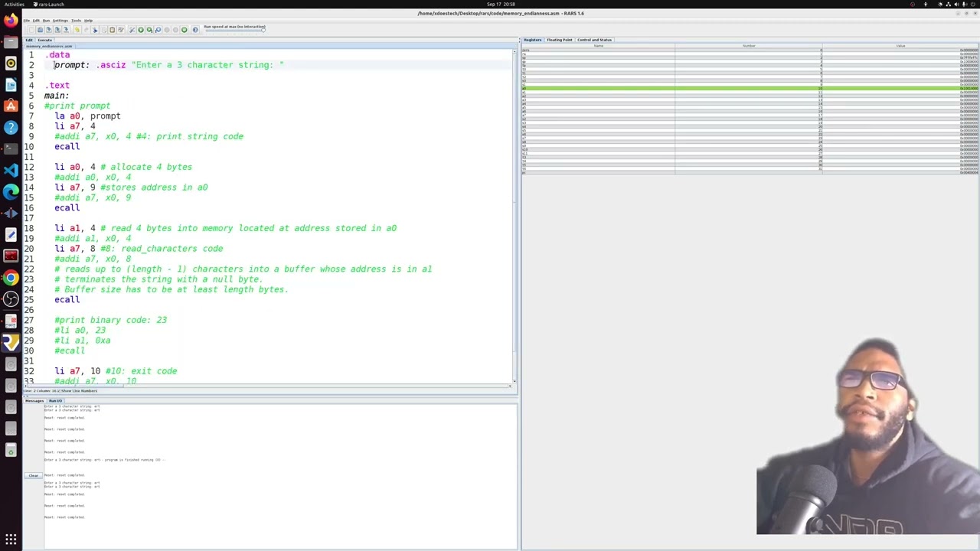Open the Trash from the dock
The image size is (980, 551).
tap(11, 451)
